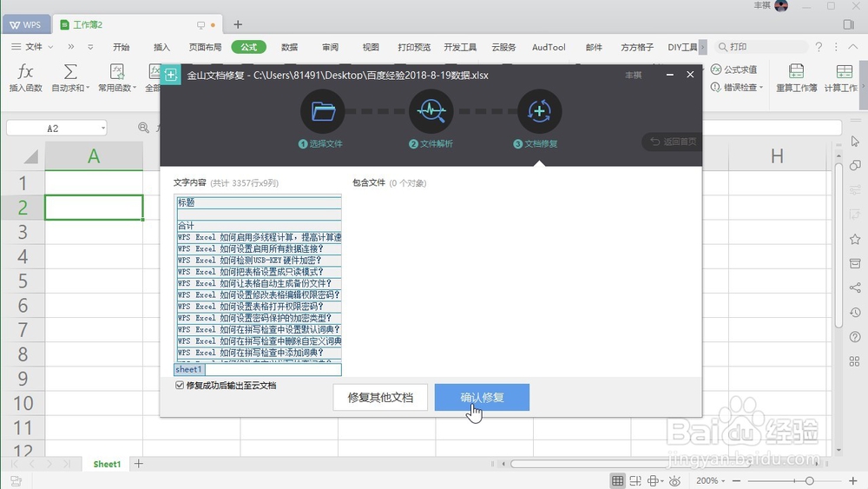Viewport: 868px width, 489px height.
Task: Open the 自动求和 dropdown arrow
Action: click(88, 88)
